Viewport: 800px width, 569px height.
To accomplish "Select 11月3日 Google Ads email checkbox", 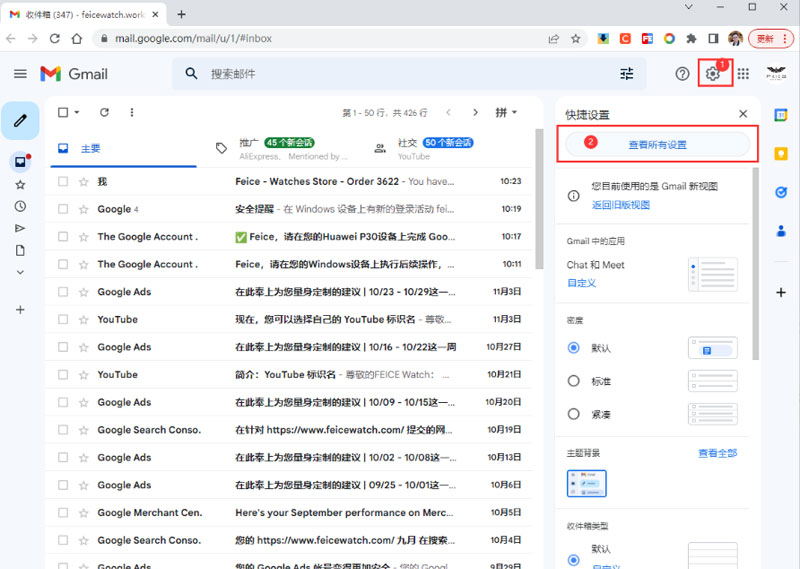I will point(63,291).
